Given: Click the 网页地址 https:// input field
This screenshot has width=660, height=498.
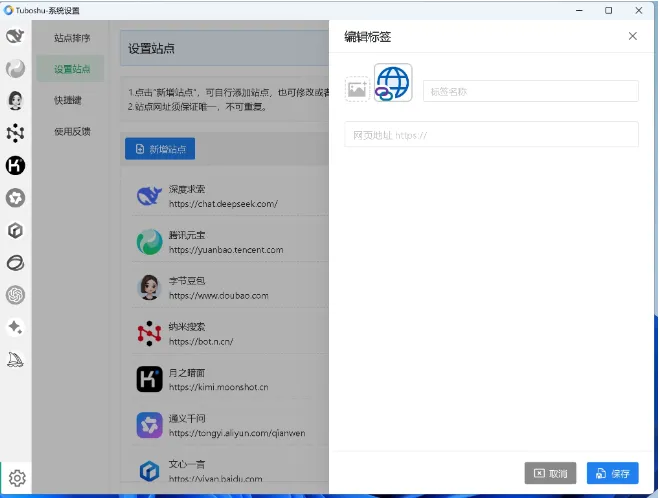Looking at the screenshot, I should pyautogui.click(x=491, y=135).
